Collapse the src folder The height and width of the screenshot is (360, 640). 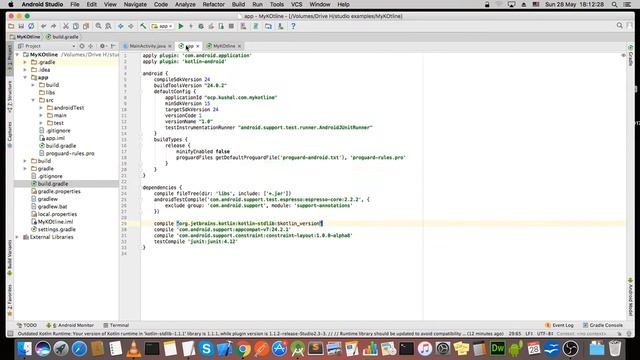pyautogui.click(x=33, y=100)
